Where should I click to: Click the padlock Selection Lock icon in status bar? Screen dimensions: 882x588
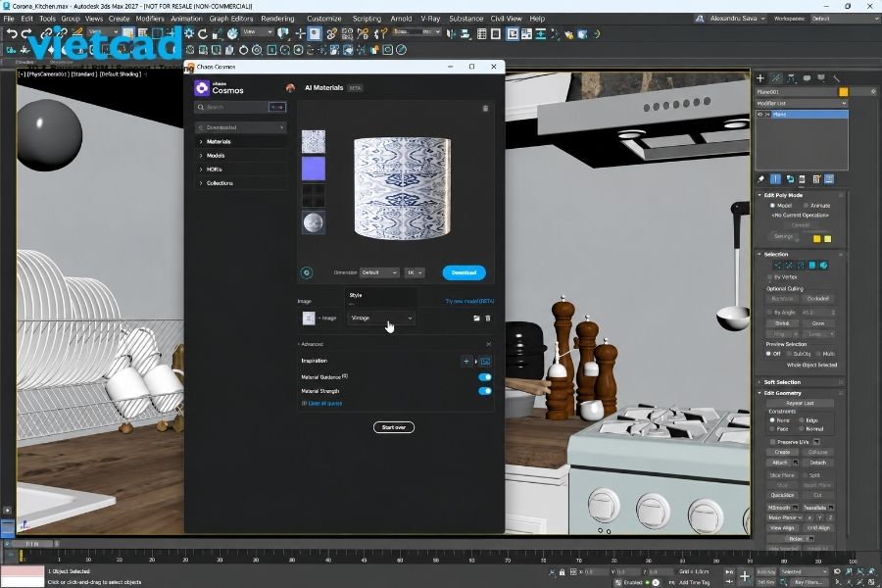coord(562,571)
